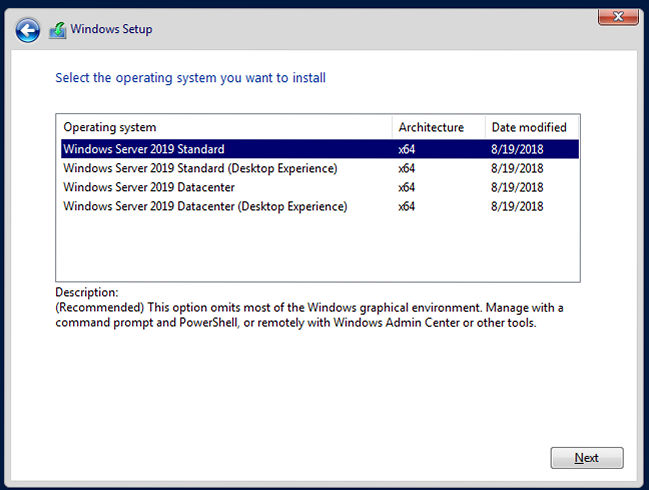This screenshot has width=649, height=490.
Task: Pick Windows Server 2019 Datacenter (Desktop Experience)
Action: pyautogui.click(x=205, y=206)
